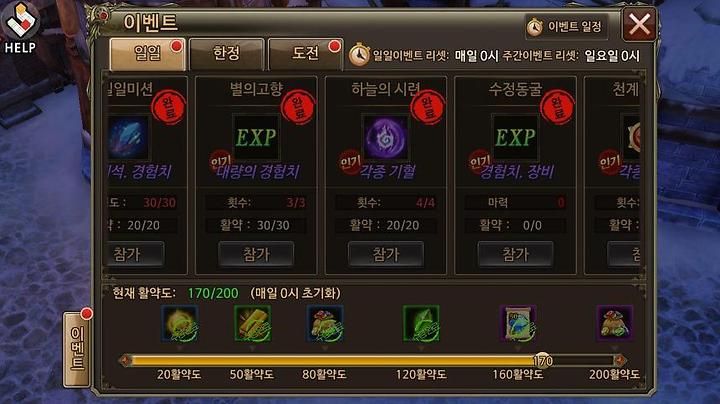This screenshot has height=404, width=720.
Task: Click 참가 under 하늘의 시련
Action: point(386,254)
